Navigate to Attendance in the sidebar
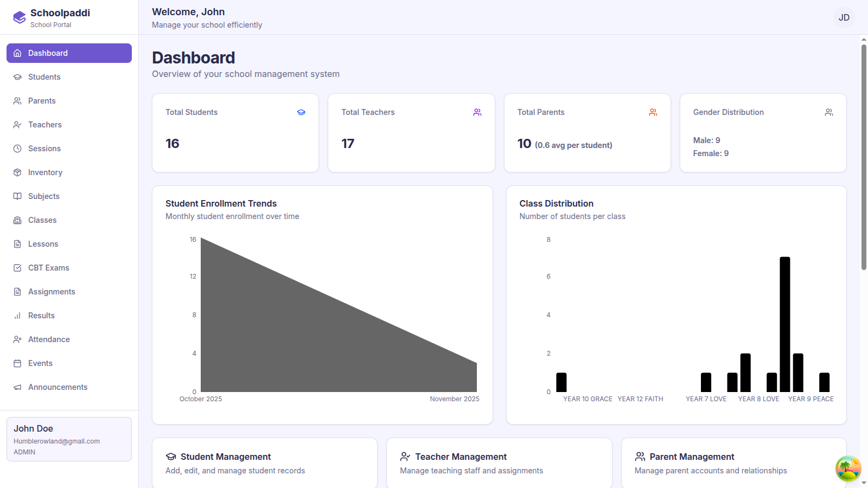 coord(49,339)
